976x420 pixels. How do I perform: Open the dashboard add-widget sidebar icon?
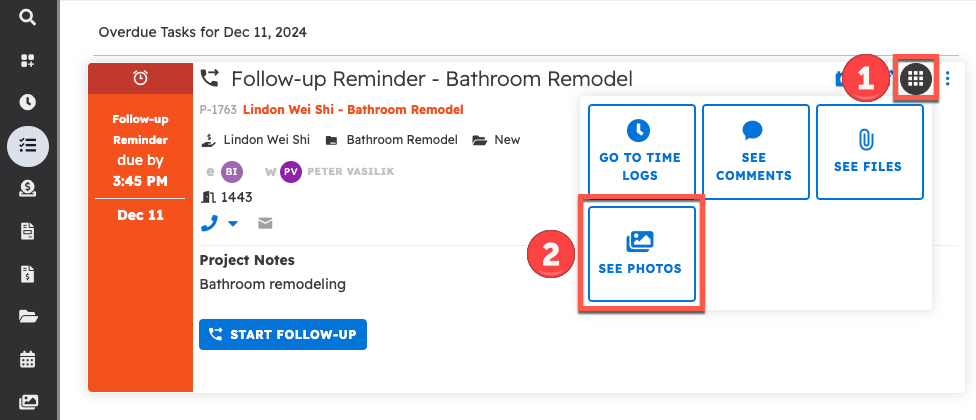[x=28, y=60]
